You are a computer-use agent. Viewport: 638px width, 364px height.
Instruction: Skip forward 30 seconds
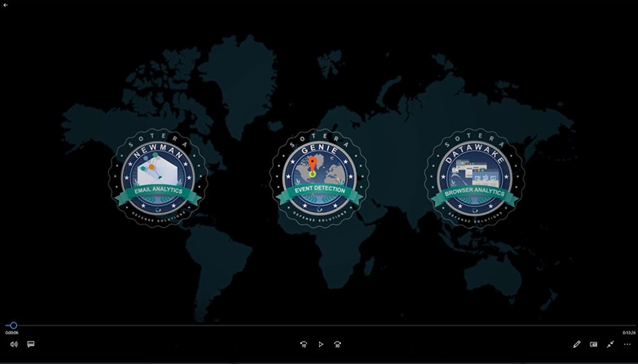[337, 344]
